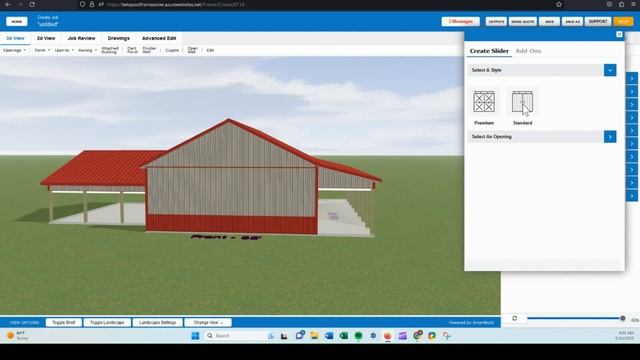
Task: Bookmark this page with the star icon
Action: tap(559, 4)
